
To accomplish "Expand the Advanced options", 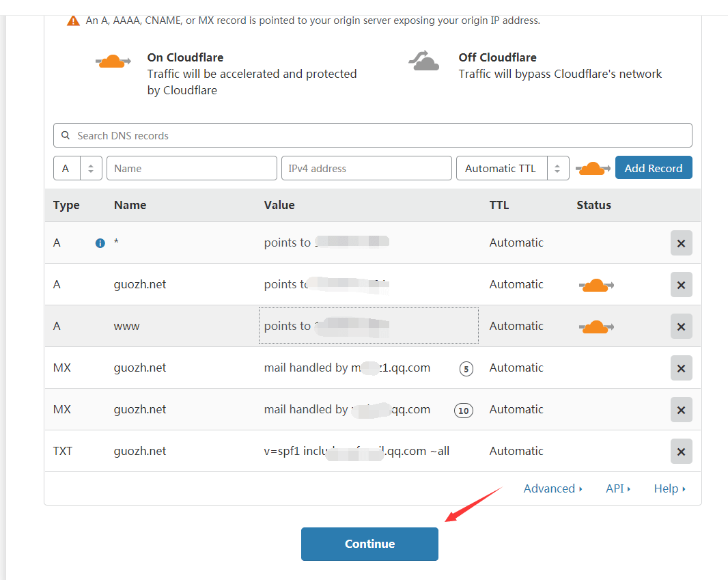I will click(x=552, y=488).
